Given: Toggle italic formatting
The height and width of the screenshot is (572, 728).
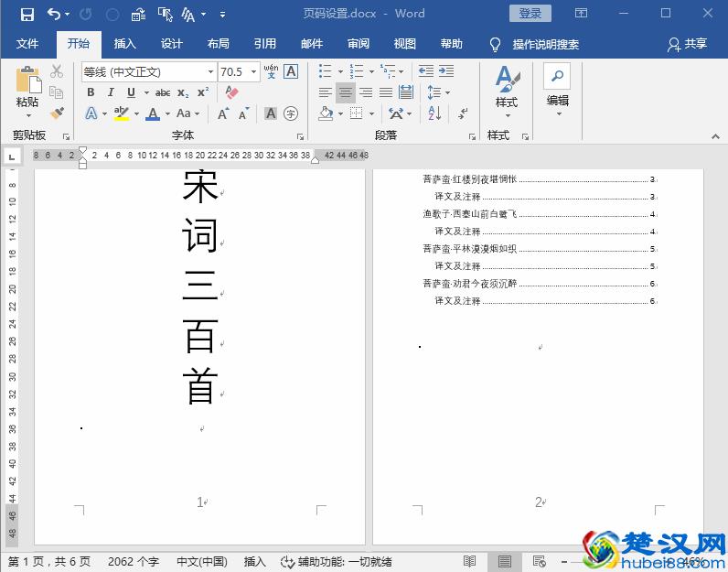Looking at the screenshot, I should click(111, 92).
